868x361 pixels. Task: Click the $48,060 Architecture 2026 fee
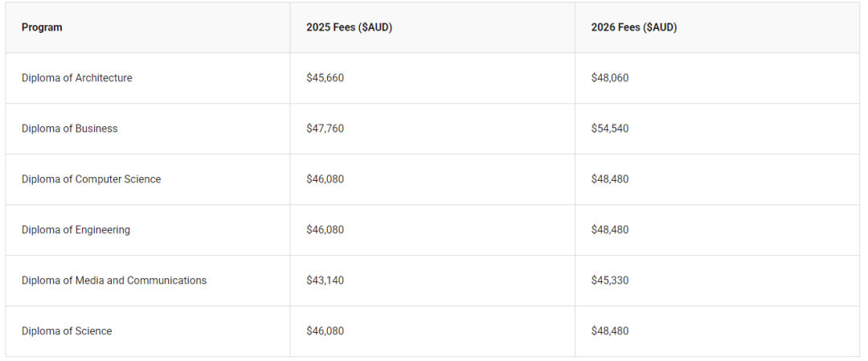pos(610,78)
